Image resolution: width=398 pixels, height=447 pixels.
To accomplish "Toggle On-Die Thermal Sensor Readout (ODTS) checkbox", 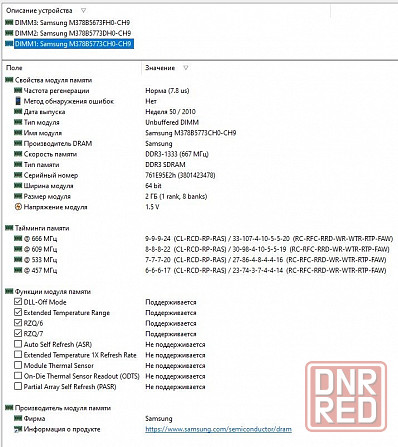I will click(x=18, y=376).
